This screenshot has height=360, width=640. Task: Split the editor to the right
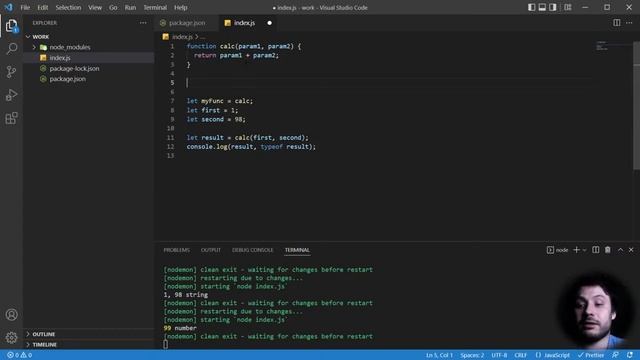[617, 23]
